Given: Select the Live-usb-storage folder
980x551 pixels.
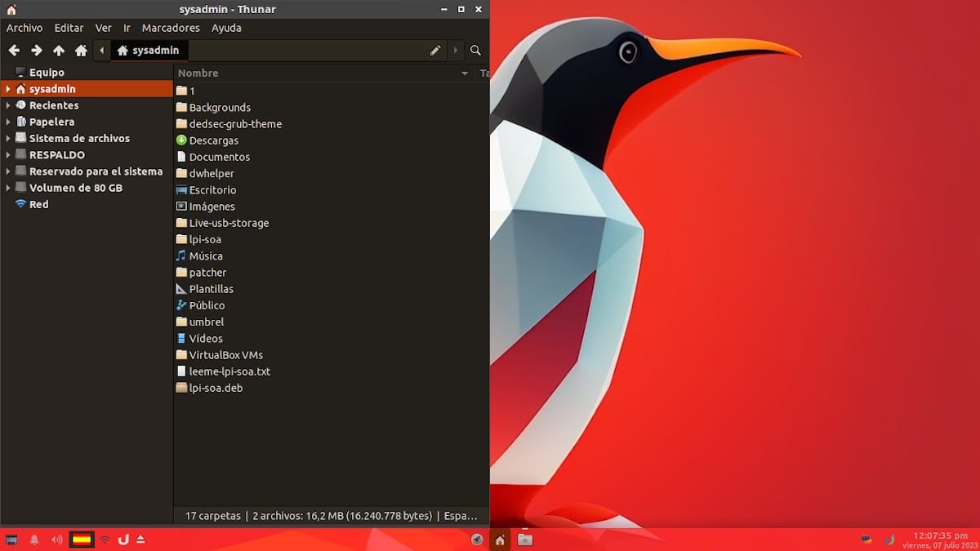Looking at the screenshot, I should pos(222,223).
